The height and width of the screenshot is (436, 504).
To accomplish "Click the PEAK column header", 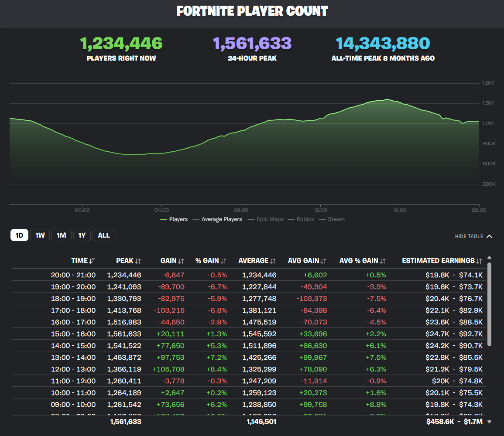I will click(125, 261).
